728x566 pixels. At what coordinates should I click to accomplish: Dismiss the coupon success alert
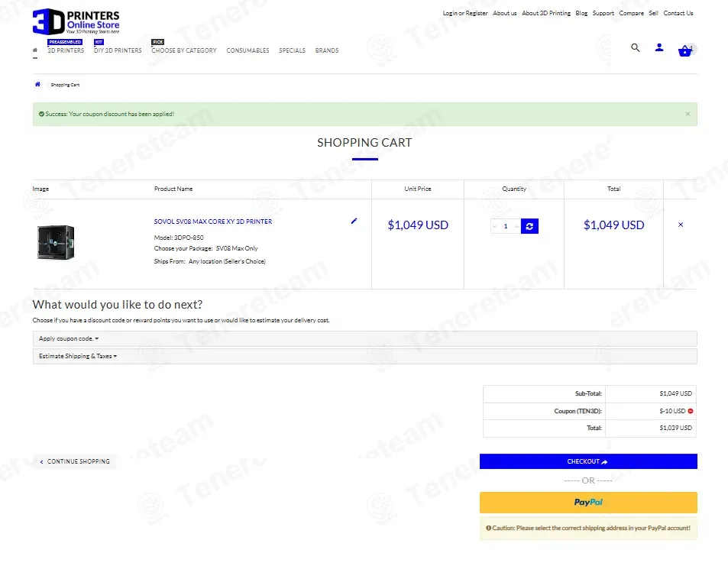click(688, 114)
